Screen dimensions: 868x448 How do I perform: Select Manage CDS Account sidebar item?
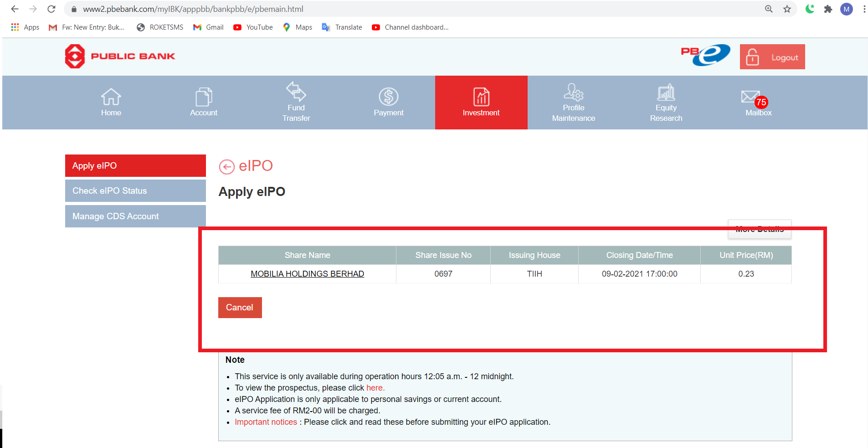[x=135, y=216]
